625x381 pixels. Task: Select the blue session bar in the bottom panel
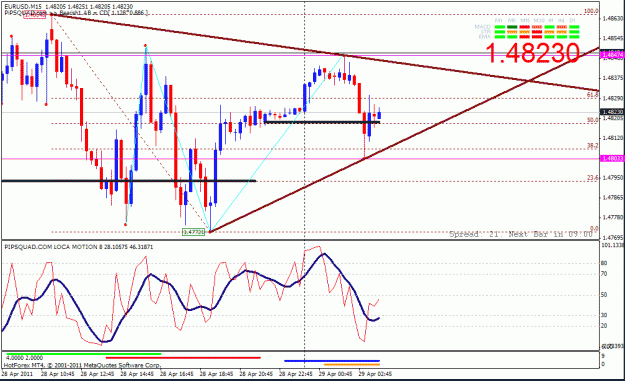click(x=332, y=361)
